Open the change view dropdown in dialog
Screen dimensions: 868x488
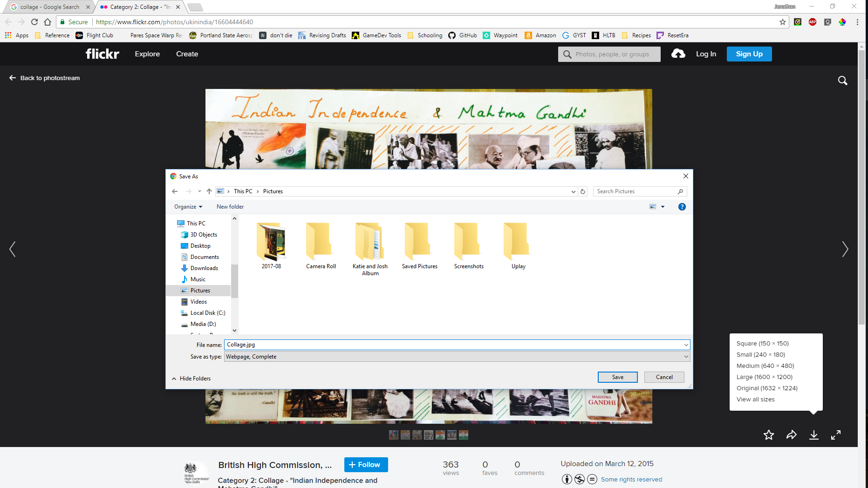coord(663,206)
